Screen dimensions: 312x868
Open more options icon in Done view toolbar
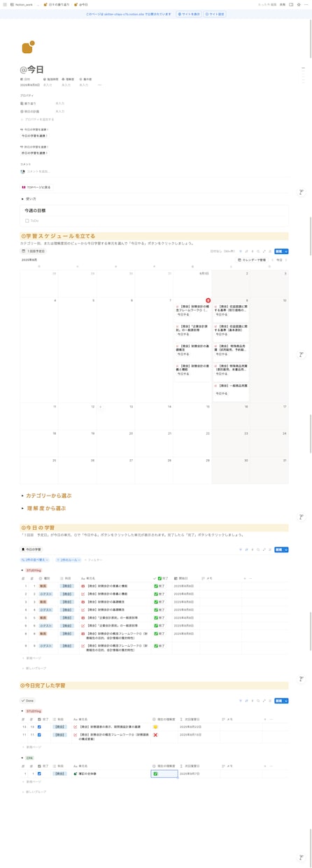(x=270, y=701)
